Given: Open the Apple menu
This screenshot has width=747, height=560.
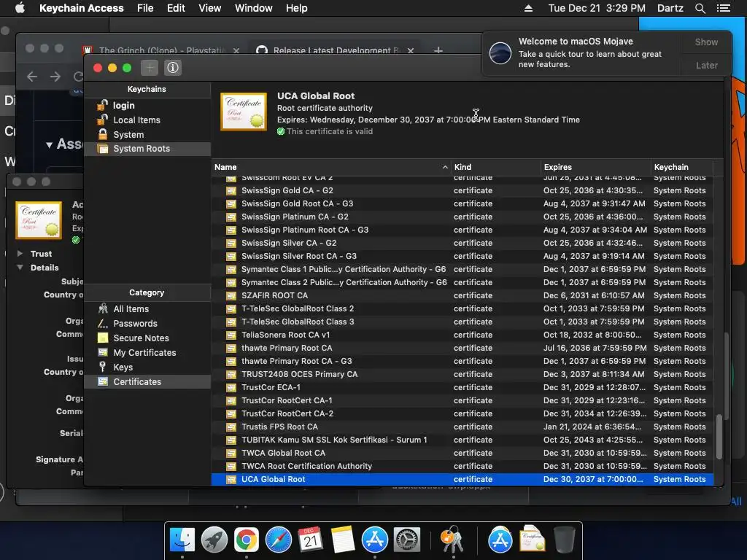Looking at the screenshot, I should point(20,8).
